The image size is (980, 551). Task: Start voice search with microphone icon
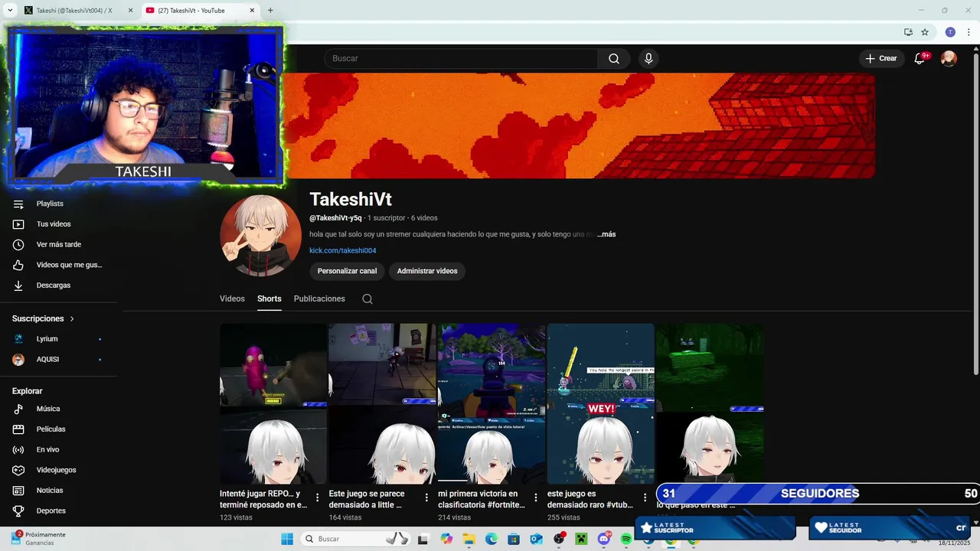648,59
